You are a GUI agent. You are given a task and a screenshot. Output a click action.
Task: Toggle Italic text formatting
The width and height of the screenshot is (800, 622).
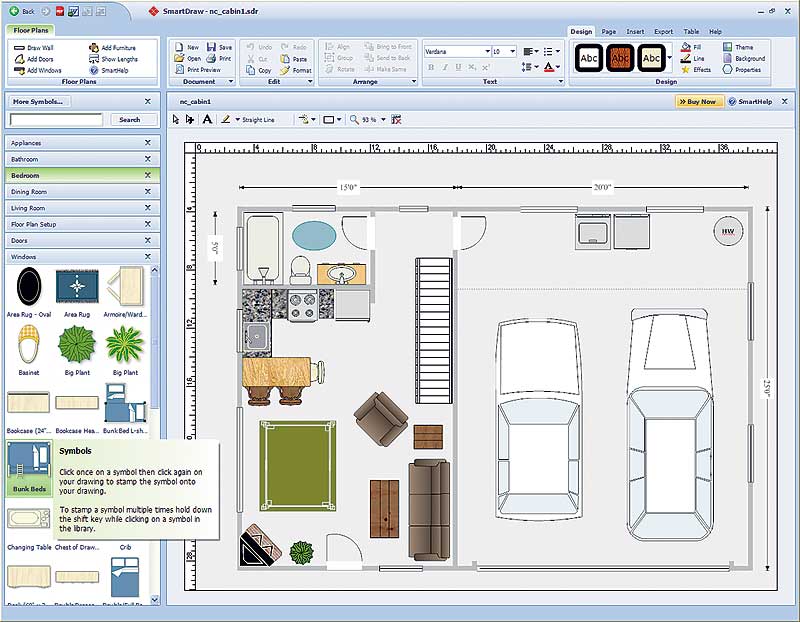445,67
